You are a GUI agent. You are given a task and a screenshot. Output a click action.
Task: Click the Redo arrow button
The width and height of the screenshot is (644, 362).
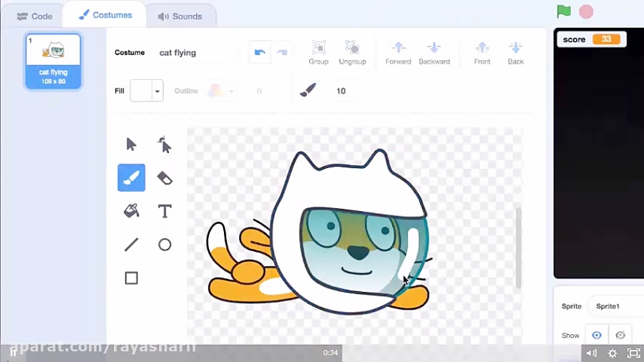(x=282, y=52)
